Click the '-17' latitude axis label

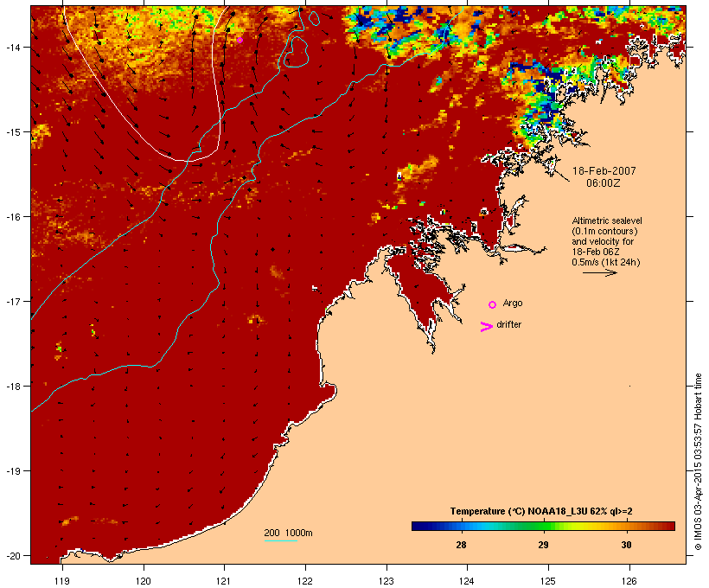(x=12, y=301)
